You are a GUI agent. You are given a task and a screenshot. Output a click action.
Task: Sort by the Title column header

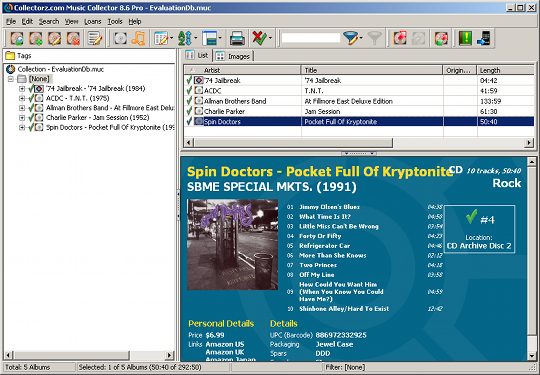coord(372,70)
